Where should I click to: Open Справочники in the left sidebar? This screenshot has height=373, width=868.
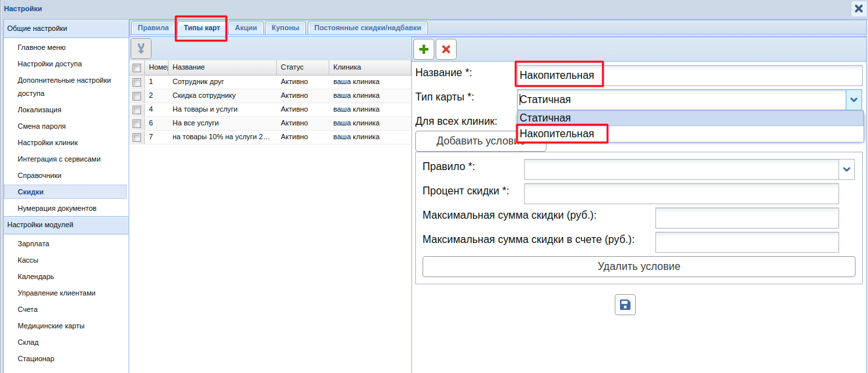pyautogui.click(x=39, y=175)
